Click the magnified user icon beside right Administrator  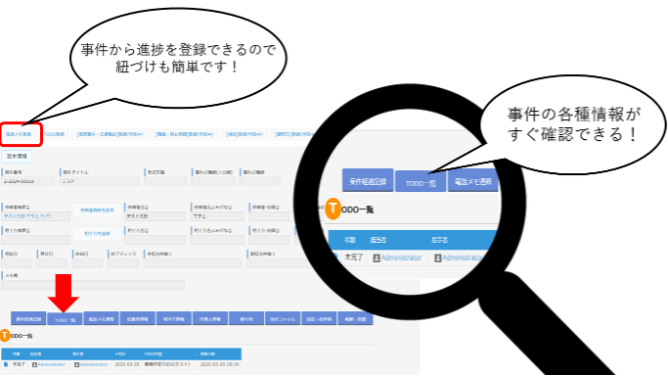[438, 258]
